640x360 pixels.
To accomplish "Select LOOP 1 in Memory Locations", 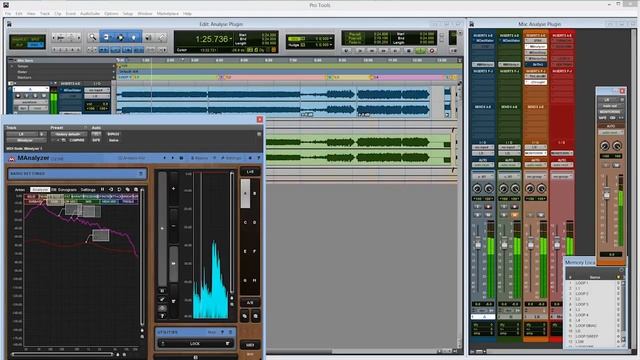I will [x=581, y=283].
